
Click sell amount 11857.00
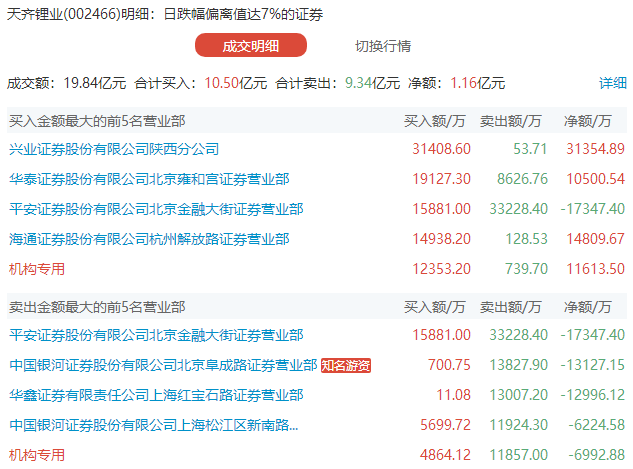tap(518, 455)
